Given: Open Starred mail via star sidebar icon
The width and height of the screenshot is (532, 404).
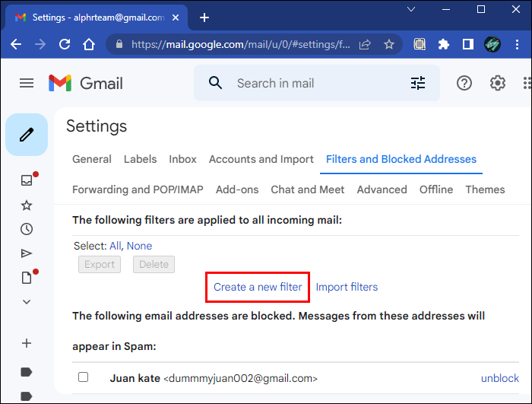Looking at the screenshot, I should [x=27, y=205].
